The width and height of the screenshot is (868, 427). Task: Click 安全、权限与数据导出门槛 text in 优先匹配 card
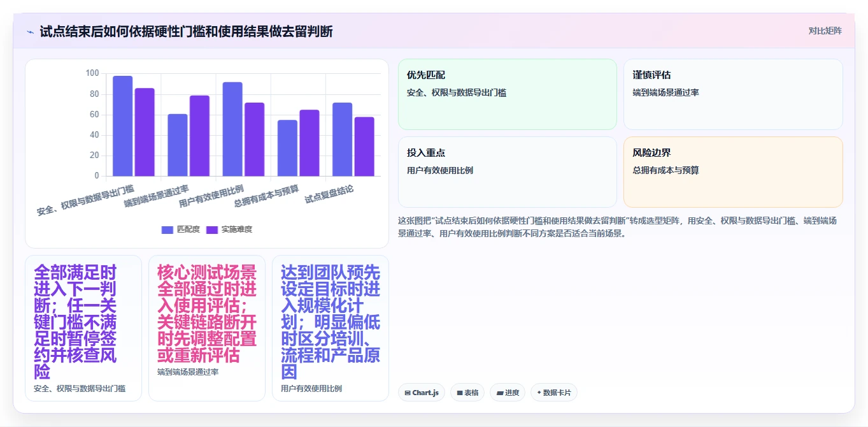[x=457, y=92]
